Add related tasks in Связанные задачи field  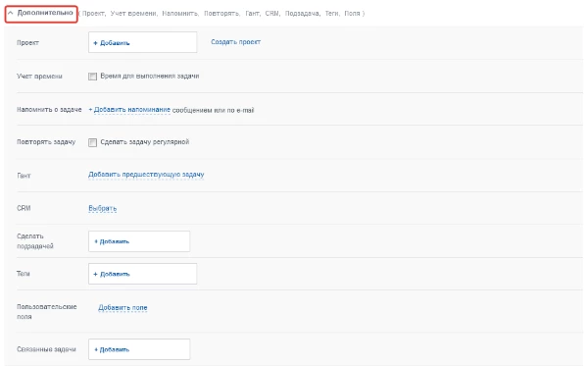(x=139, y=349)
